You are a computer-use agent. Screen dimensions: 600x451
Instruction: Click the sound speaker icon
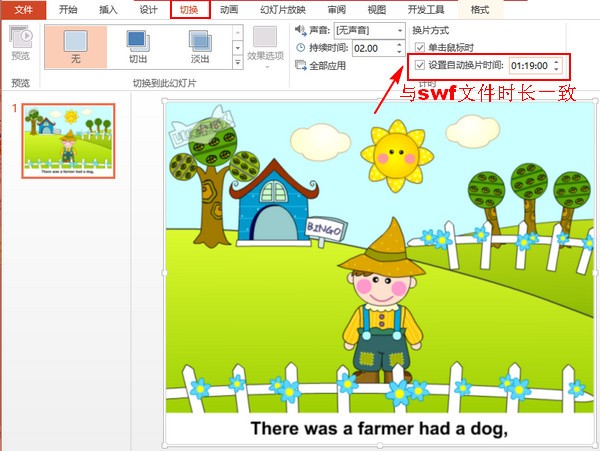tap(301, 30)
